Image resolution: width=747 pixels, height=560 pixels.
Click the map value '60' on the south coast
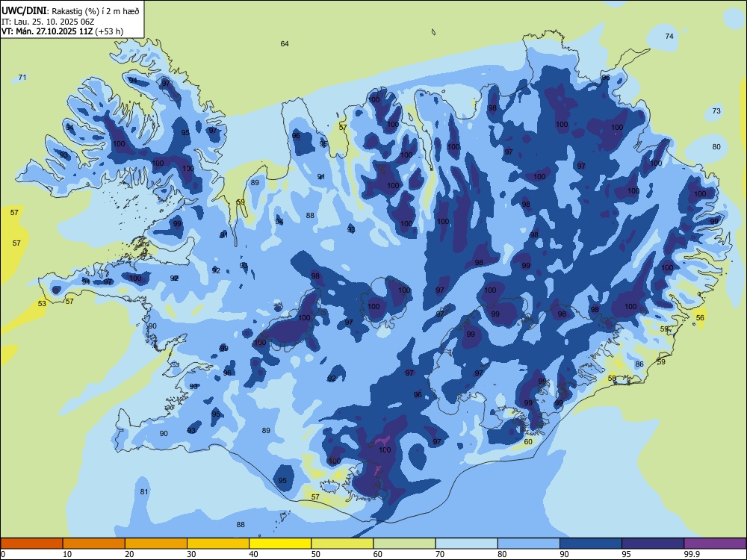528,442
